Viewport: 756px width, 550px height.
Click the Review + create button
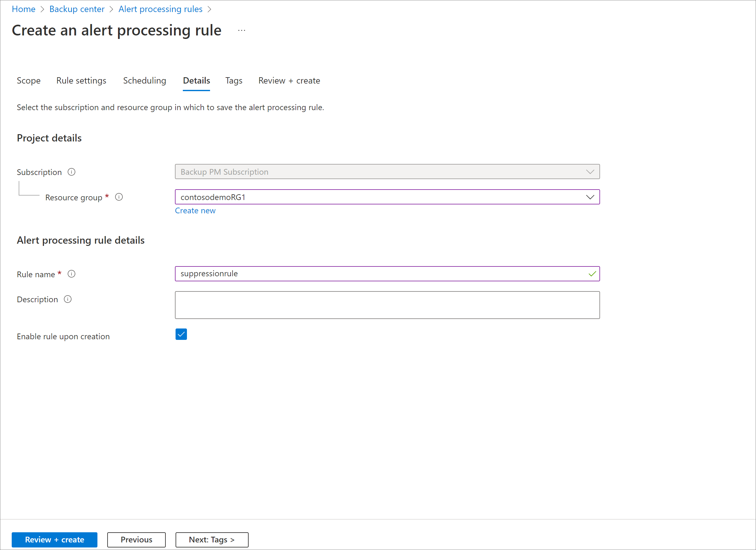[x=54, y=540]
